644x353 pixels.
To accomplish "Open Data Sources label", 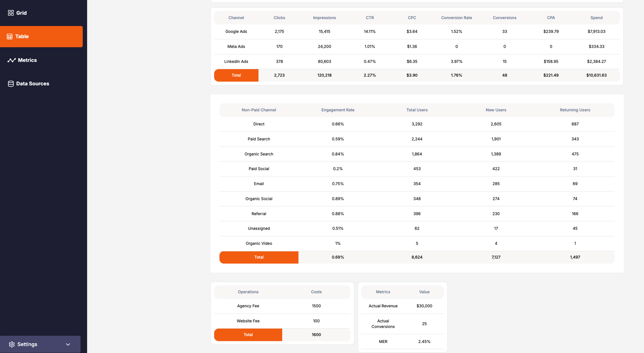I will 33,84.
